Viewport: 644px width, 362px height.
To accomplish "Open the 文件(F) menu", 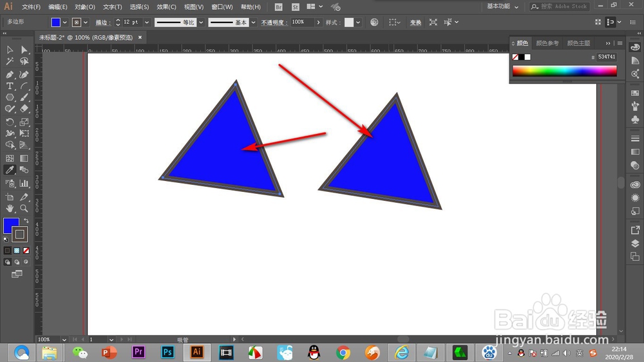I will (31, 7).
